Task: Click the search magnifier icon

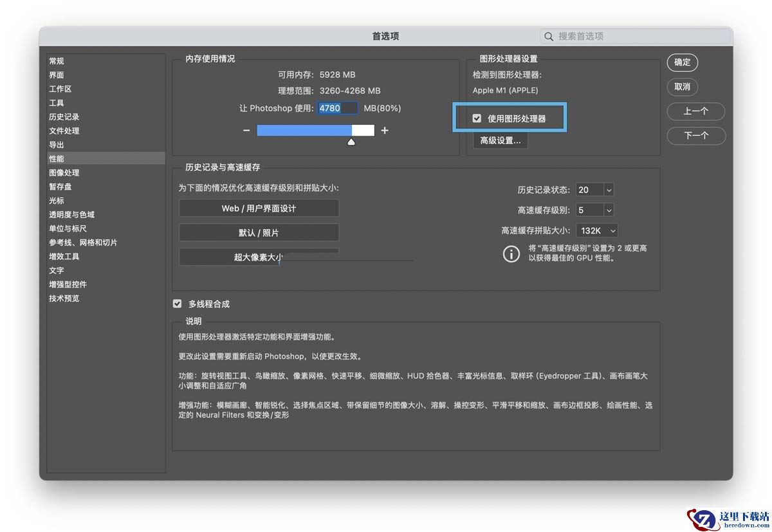Action: (549, 37)
